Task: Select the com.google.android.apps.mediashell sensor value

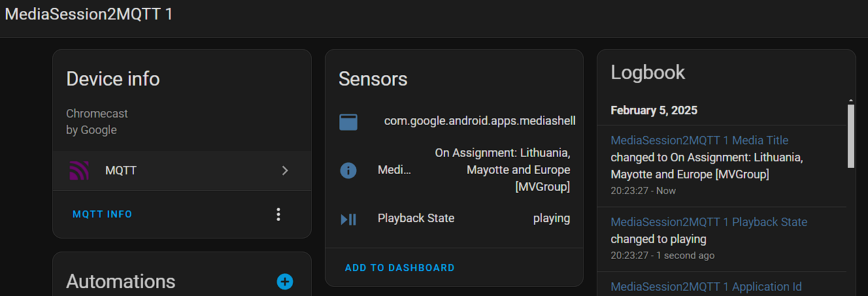Action: 480,121
